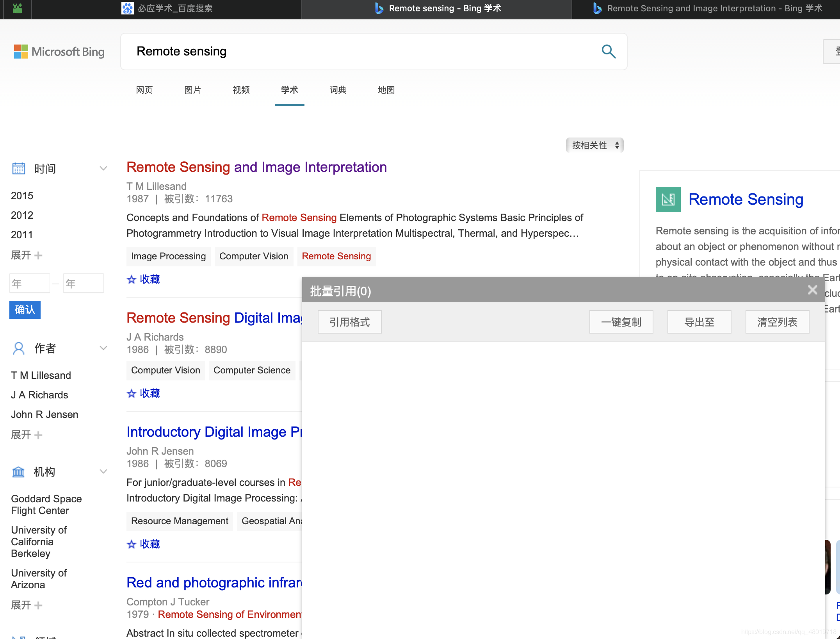This screenshot has height=639, width=840.
Task: Open Remote Sensing and Image Interpretation result
Action: 256,167
